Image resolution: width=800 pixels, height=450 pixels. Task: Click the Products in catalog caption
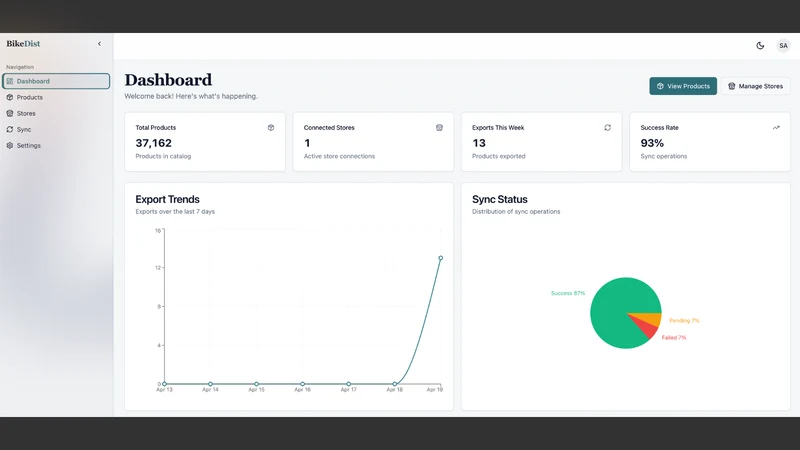point(163,156)
